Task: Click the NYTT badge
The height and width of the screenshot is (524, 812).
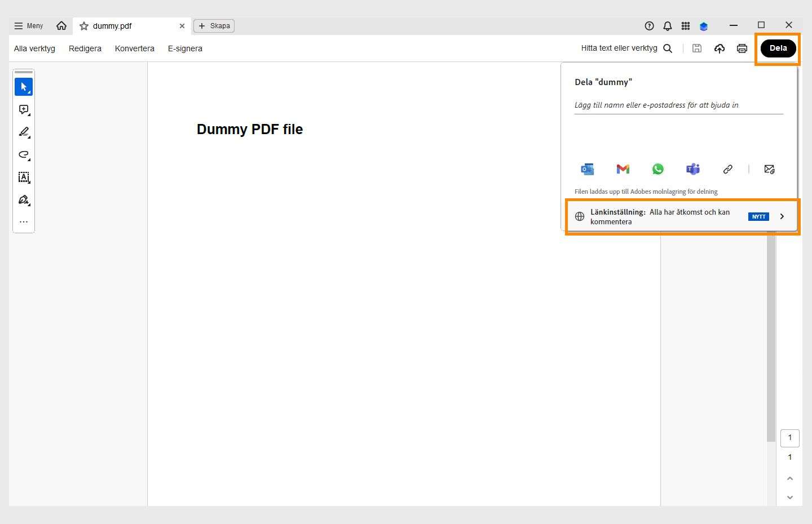Action: click(758, 216)
